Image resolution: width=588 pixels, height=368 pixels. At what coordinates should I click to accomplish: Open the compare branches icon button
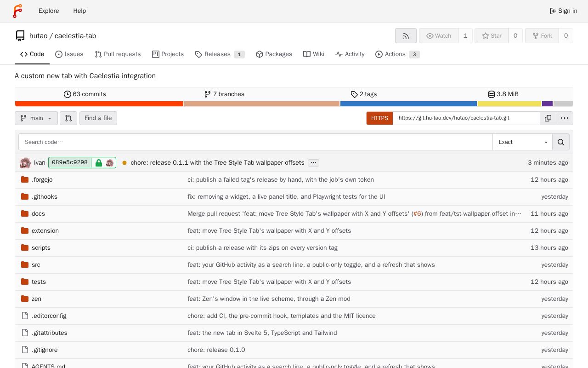(68, 118)
